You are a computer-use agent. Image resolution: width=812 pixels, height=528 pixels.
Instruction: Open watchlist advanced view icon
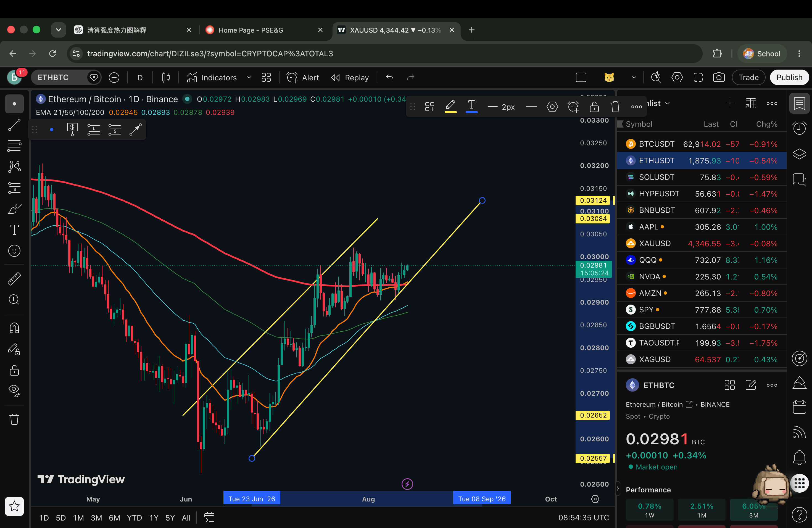751,103
